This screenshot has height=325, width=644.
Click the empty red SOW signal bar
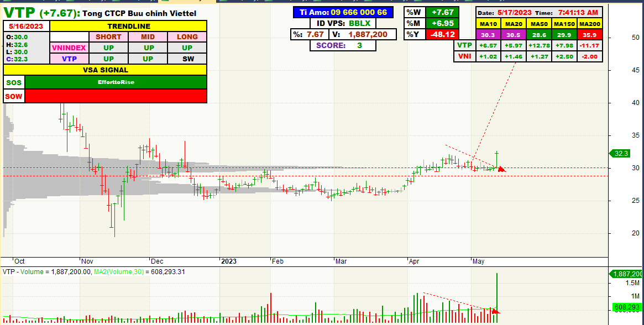tap(116, 96)
